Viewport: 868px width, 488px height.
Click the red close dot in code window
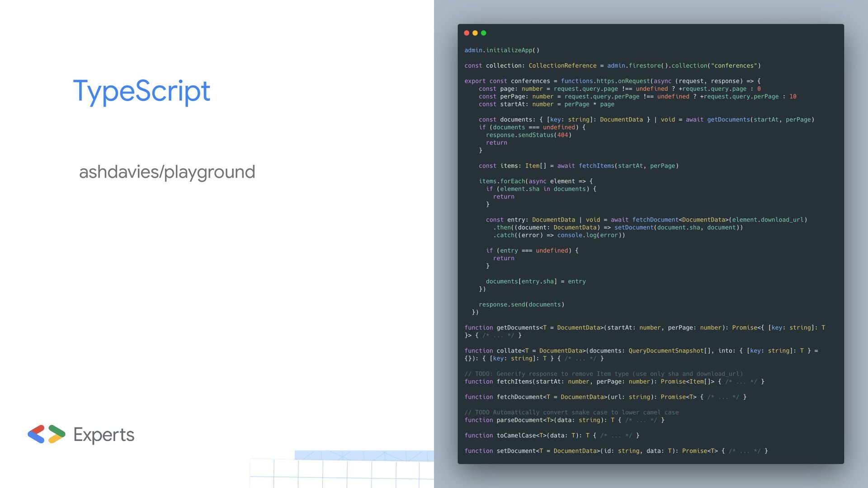[467, 33]
